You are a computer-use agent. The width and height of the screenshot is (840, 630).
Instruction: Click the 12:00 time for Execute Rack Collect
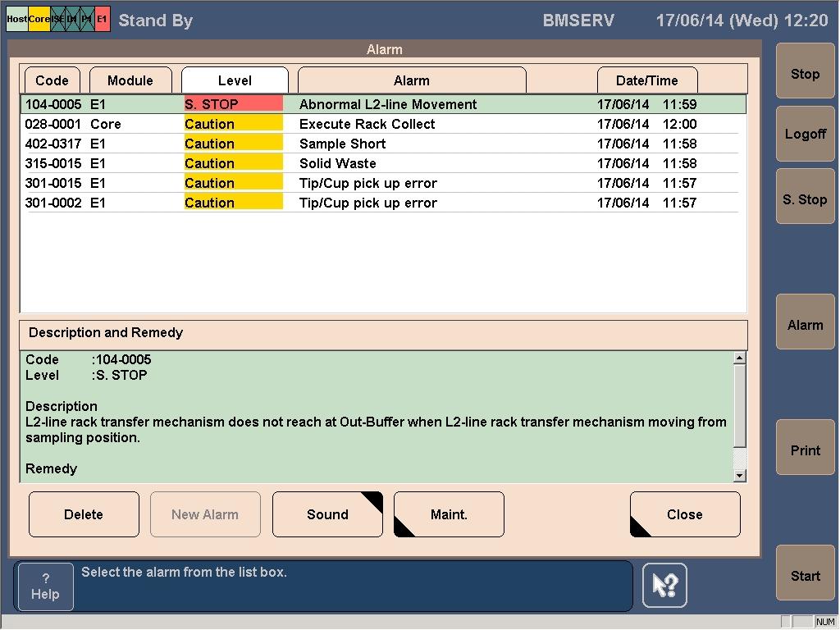pos(679,124)
